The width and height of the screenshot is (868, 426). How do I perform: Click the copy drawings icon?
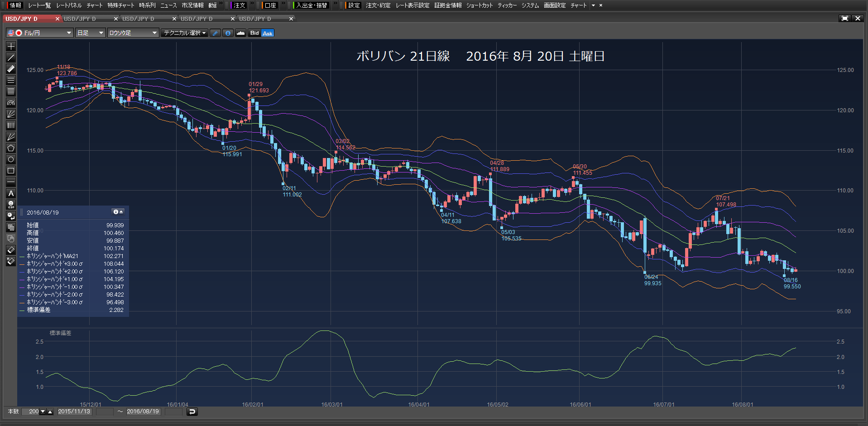11,227
